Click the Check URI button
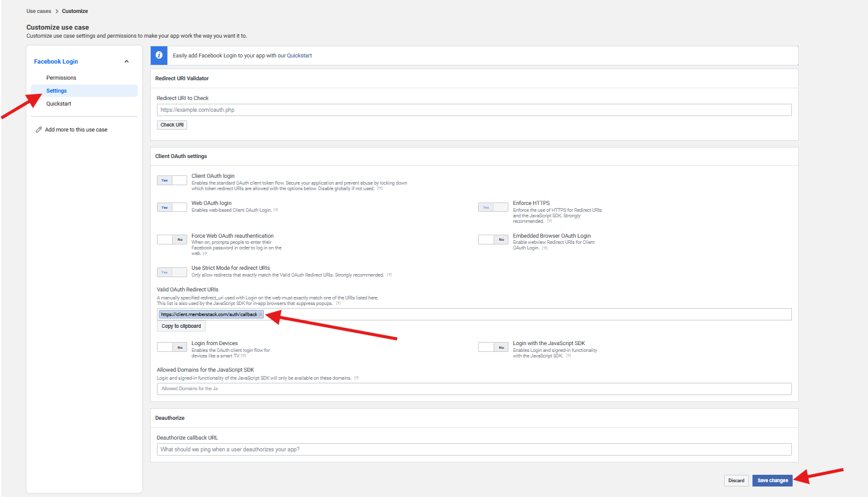 coord(172,125)
